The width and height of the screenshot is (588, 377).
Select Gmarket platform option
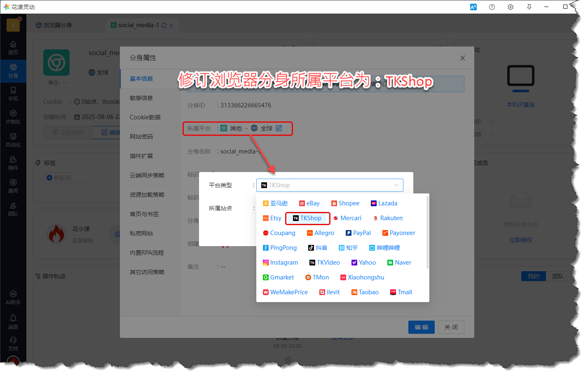click(279, 277)
